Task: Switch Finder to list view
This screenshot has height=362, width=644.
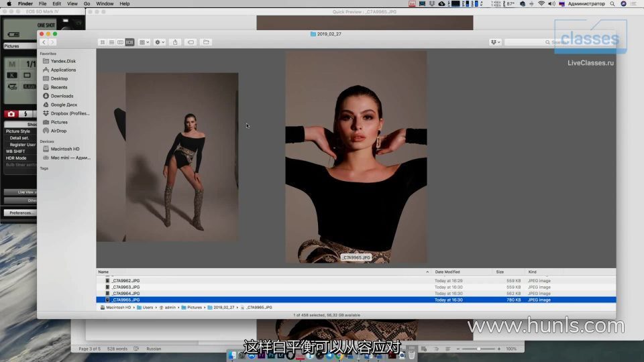Action: point(112,42)
